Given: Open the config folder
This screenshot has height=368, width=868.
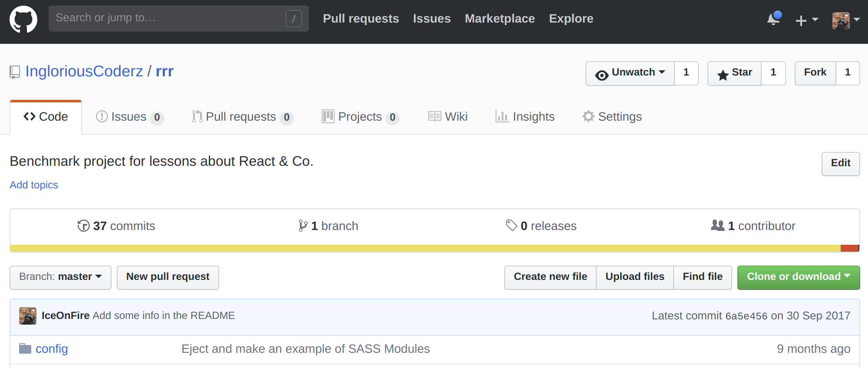Looking at the screenshot, I should click(52, 349).
